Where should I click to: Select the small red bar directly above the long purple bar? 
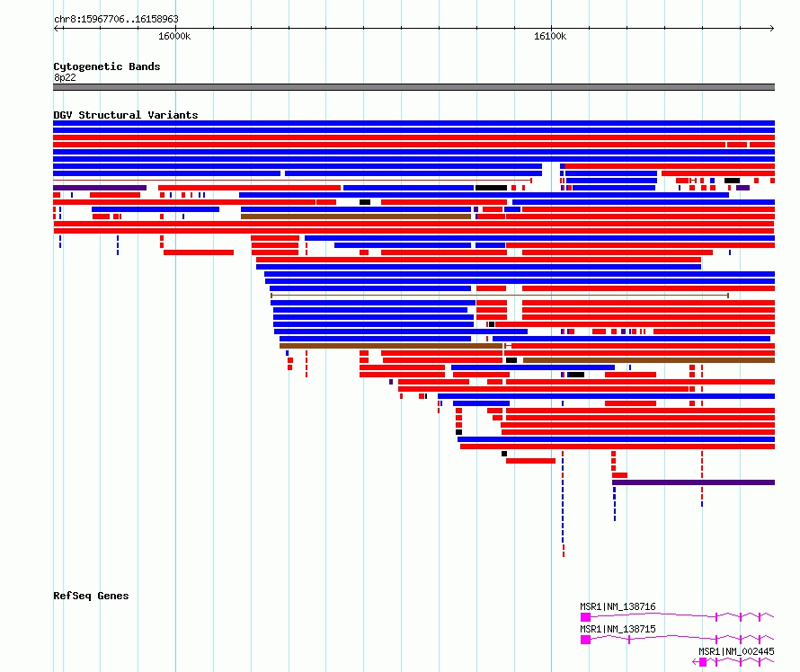click(619, 475)
